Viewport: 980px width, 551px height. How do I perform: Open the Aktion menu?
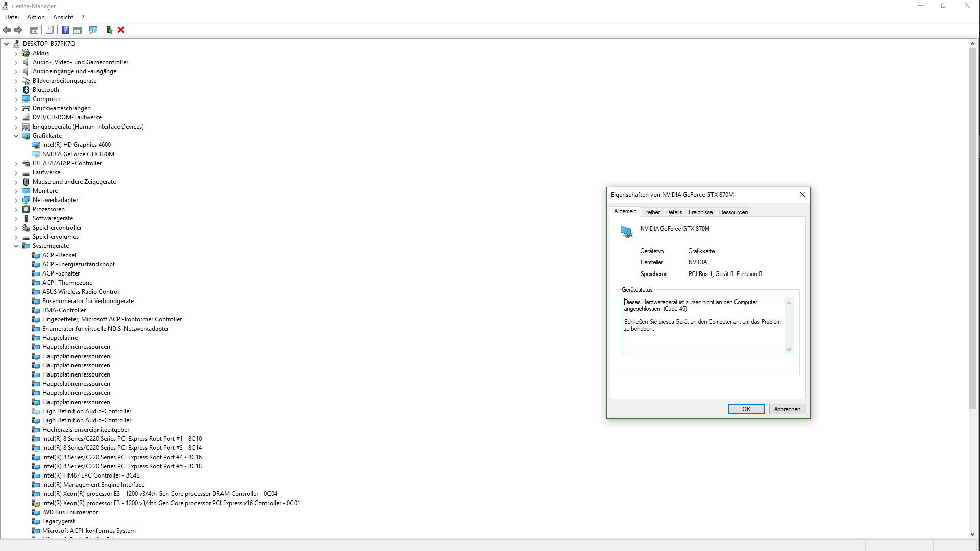[x=36, y=17]
